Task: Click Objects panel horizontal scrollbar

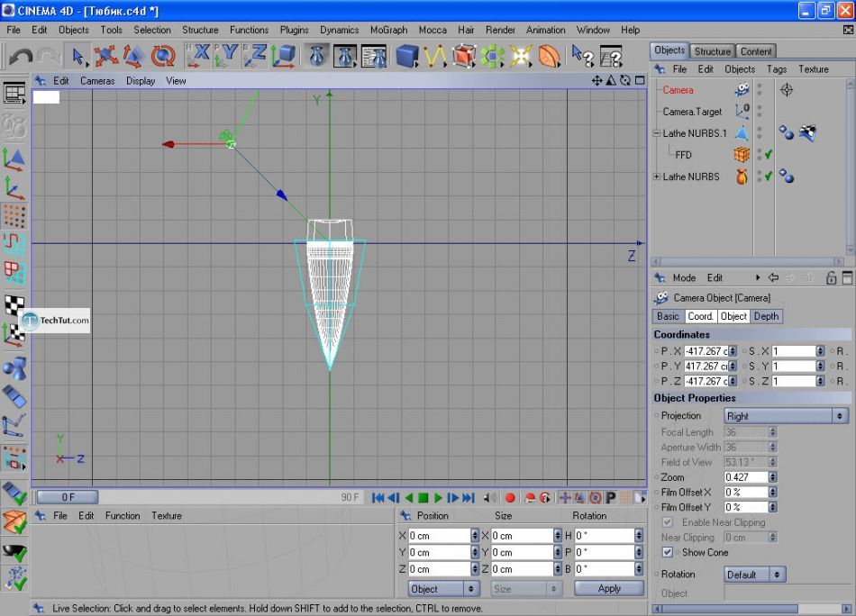Action: click(x=747, y=262)
